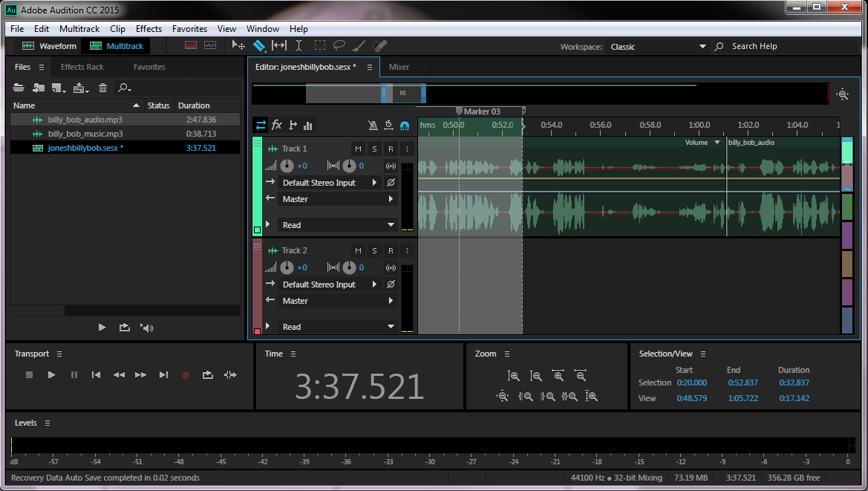
Task: Click the Selection Start time value 0:20.000
Action: click(x=691, y=383)
